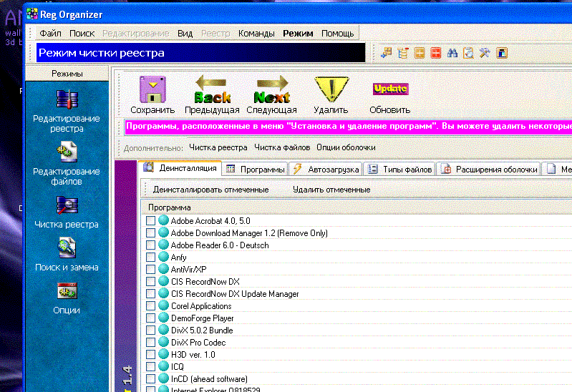This screenshot has height=392, width=572.
Task: Check the DivX 5.0.2 Bundle checkbox
Action: pyautogui.click(x=150, y=330)
